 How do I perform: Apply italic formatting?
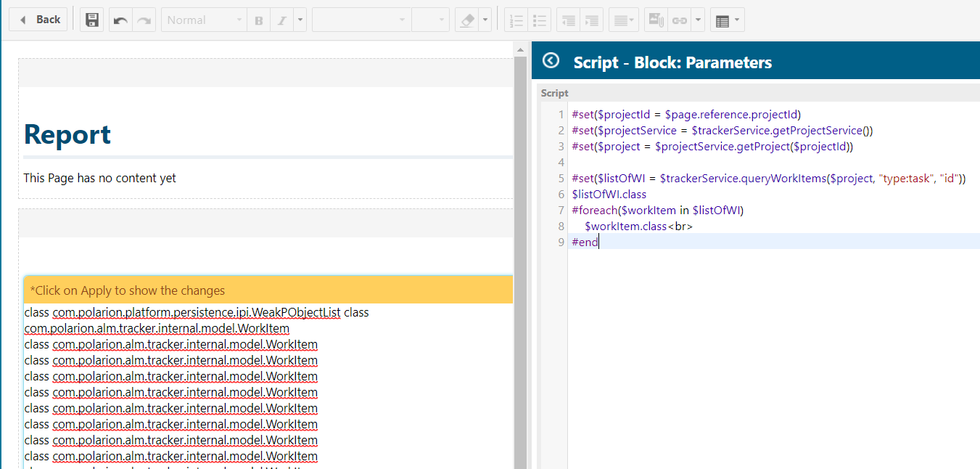(281, 20)
